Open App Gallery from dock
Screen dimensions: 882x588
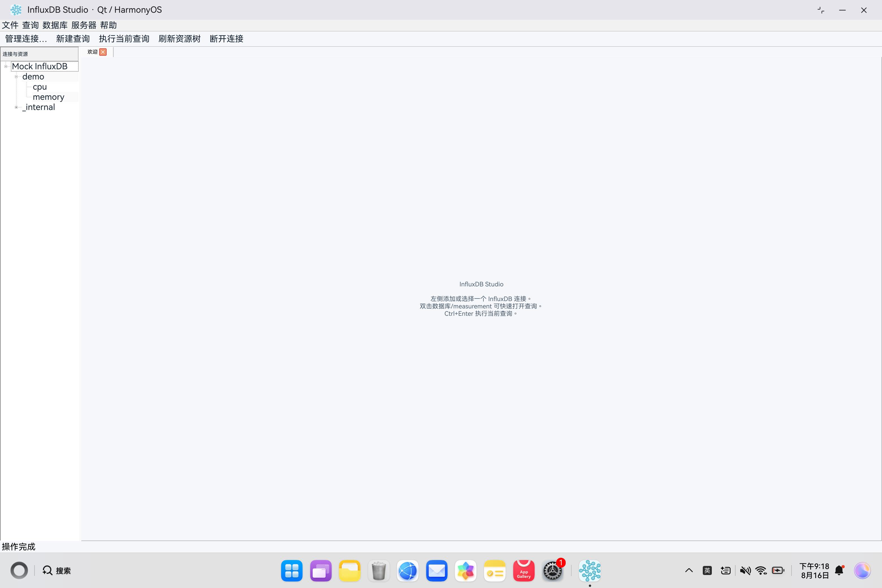[x=524, y=571]
